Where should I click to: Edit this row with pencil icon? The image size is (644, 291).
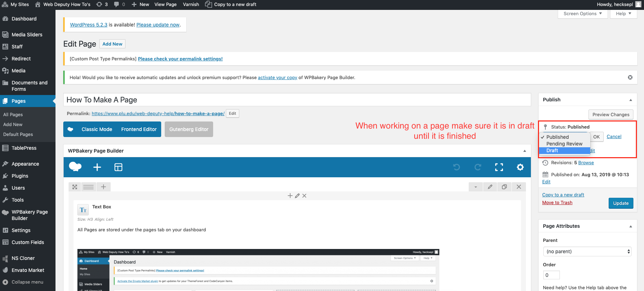click(x=490, y=187)
